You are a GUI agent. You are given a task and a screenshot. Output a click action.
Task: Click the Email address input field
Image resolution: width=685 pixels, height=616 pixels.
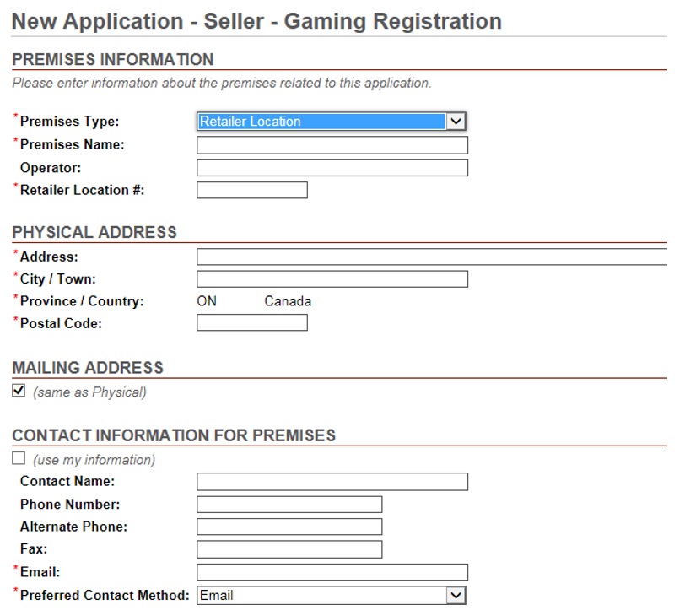tap(332, 572)
